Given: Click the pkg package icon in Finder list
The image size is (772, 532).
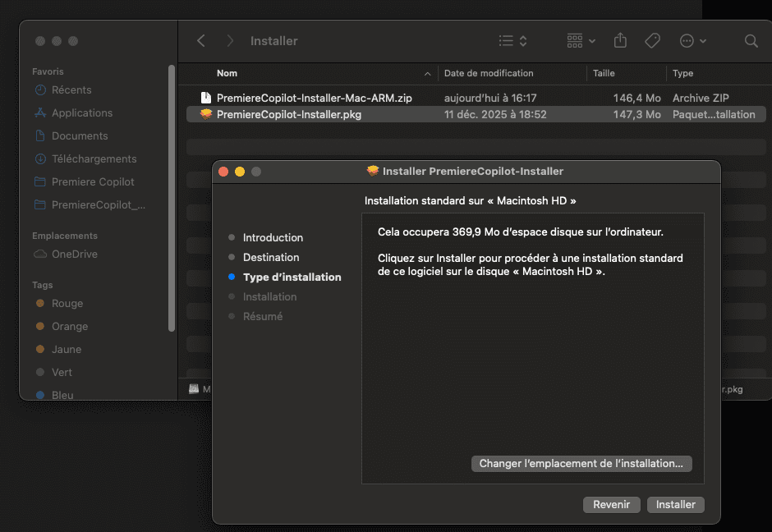Looking at the screenshot, I should pyautogui.click(x=206, y=114).
